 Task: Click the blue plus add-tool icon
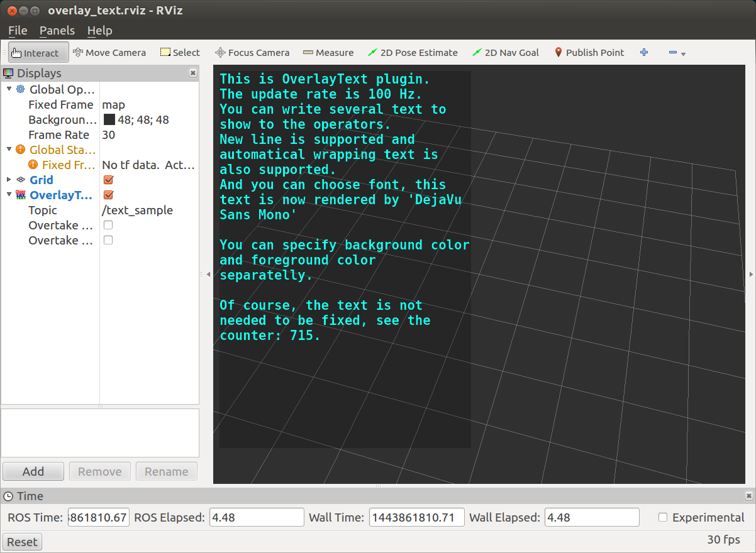point(644,53)
